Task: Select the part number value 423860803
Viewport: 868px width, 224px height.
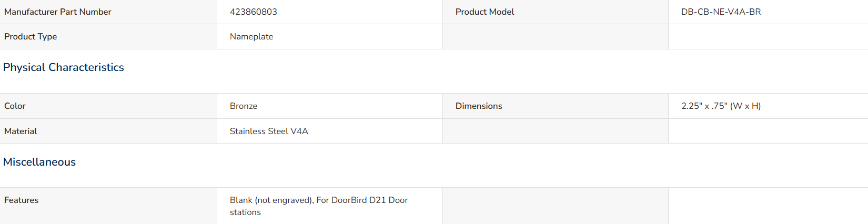Action: [254, 12]
